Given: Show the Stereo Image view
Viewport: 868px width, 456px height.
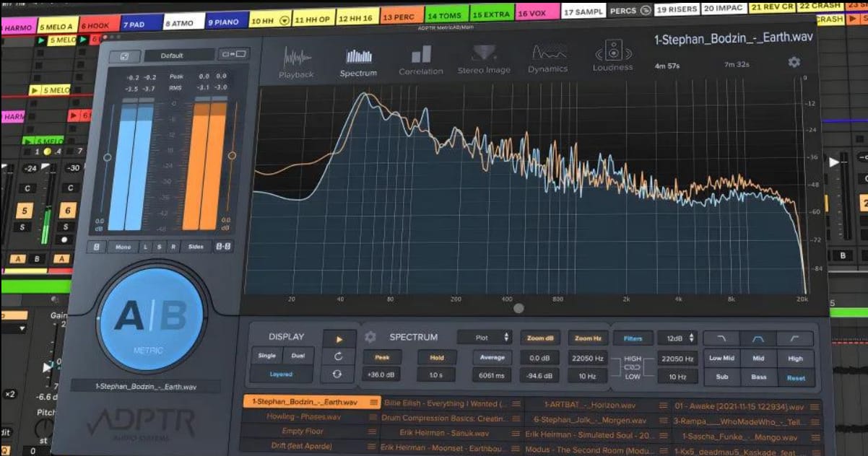Looking at the screenshot, I should 484,60.
